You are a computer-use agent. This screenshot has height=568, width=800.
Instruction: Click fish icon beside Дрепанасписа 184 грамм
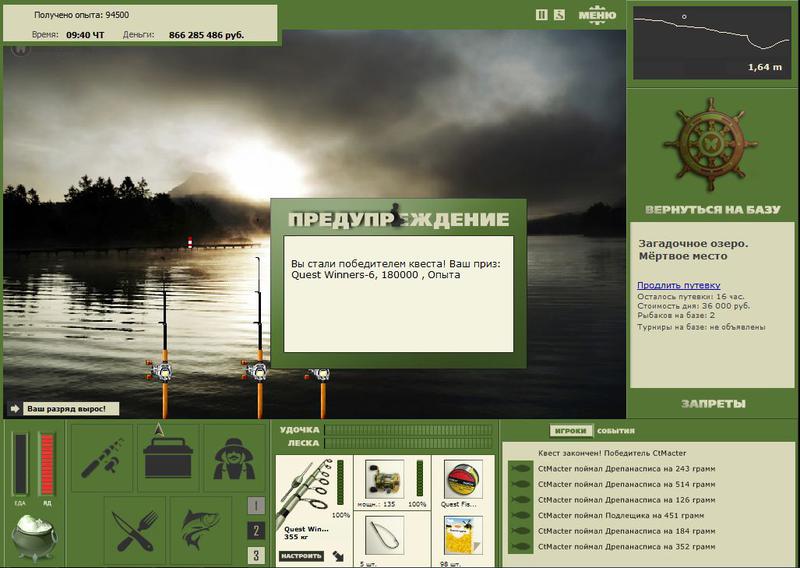click(521, 531)
